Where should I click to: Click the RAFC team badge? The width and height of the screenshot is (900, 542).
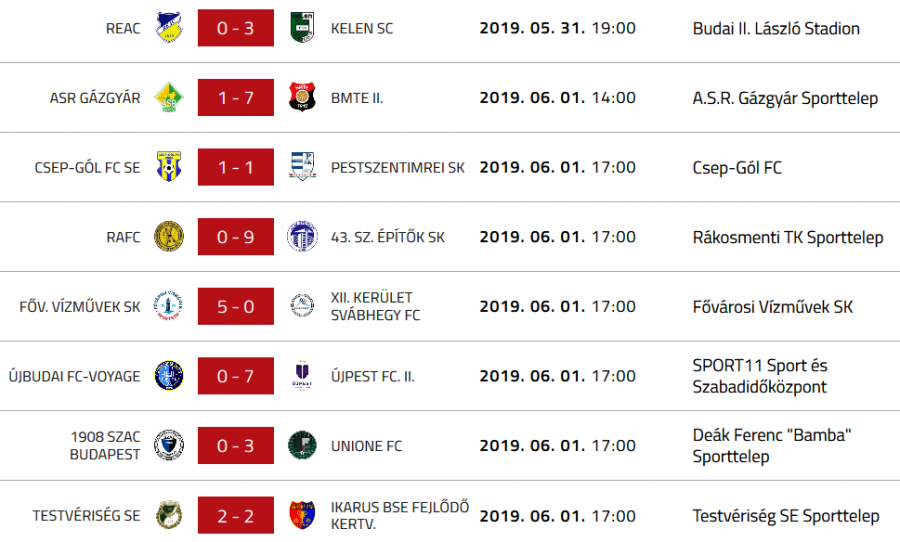(x=169, y=237)
